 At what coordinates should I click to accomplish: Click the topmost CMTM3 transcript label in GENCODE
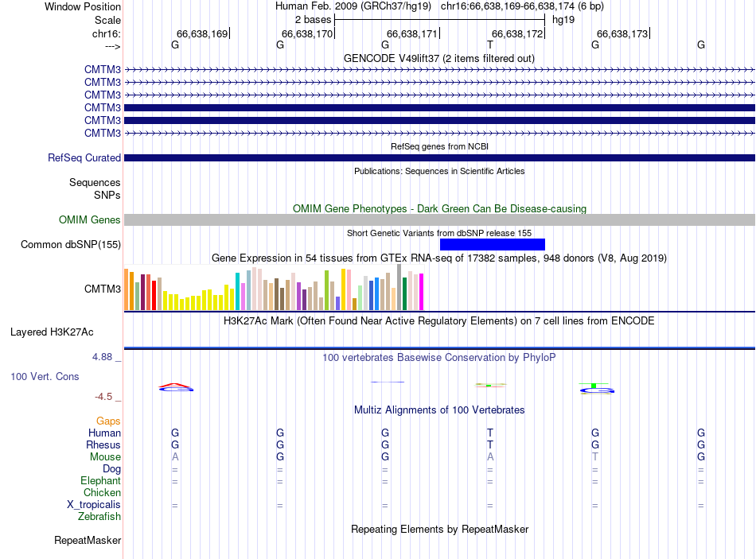[x=102, y=69]
